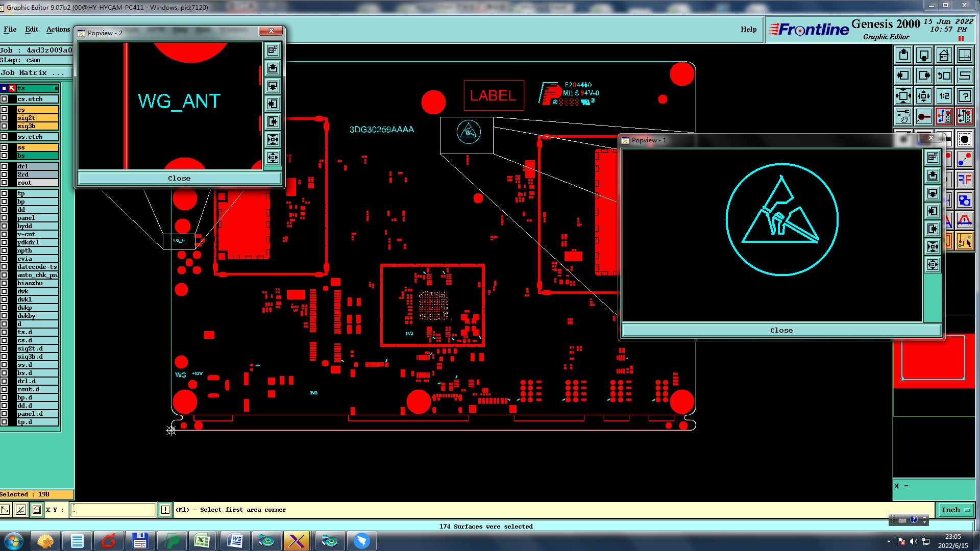Enable the ss.etch layer checkbox
This screenshot has width=980, height=551.
click(x=4, y=137)
